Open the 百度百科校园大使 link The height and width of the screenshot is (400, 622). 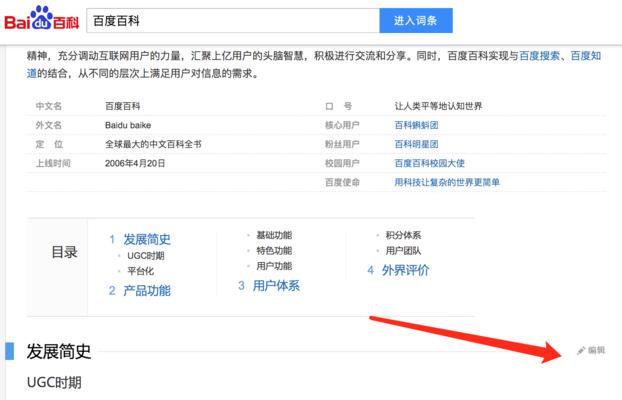(429, 163)
